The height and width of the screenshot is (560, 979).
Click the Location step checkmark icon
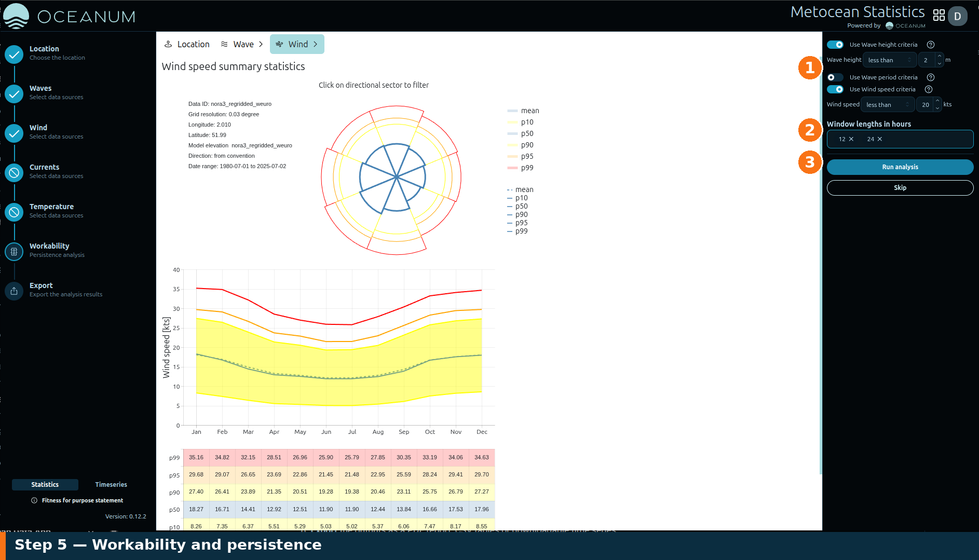pyautogui.click(x=14, y=54)
